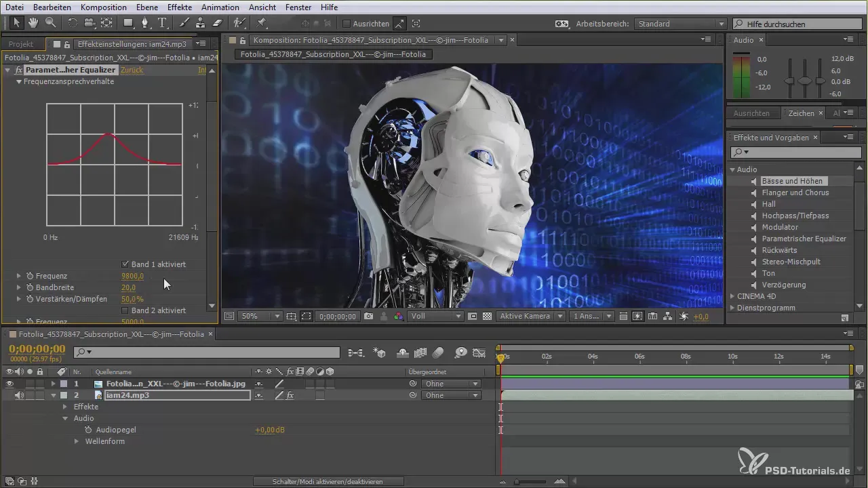The width and height of the screenshot is (868, 488).
Task: Mute the iam24.mp3 audio toggle
Action: (20, 395)
